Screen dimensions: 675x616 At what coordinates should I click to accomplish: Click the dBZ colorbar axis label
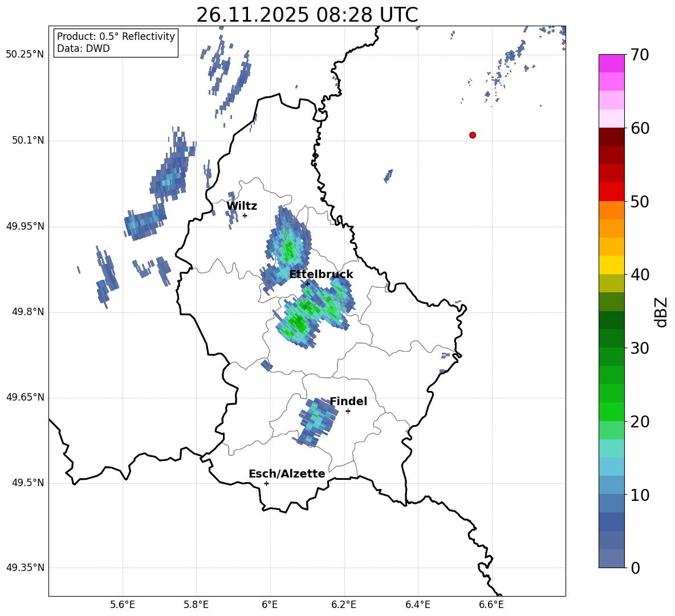(x=661, y=312)
